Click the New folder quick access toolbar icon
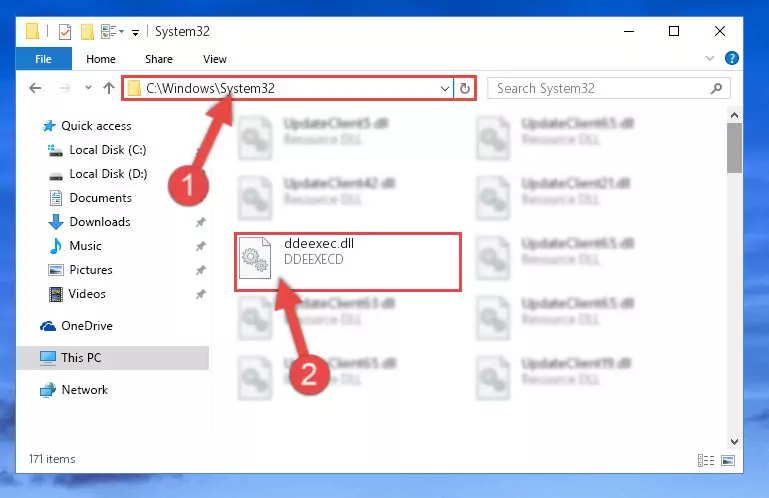The image size is (769, 498). tap(87, 32)
